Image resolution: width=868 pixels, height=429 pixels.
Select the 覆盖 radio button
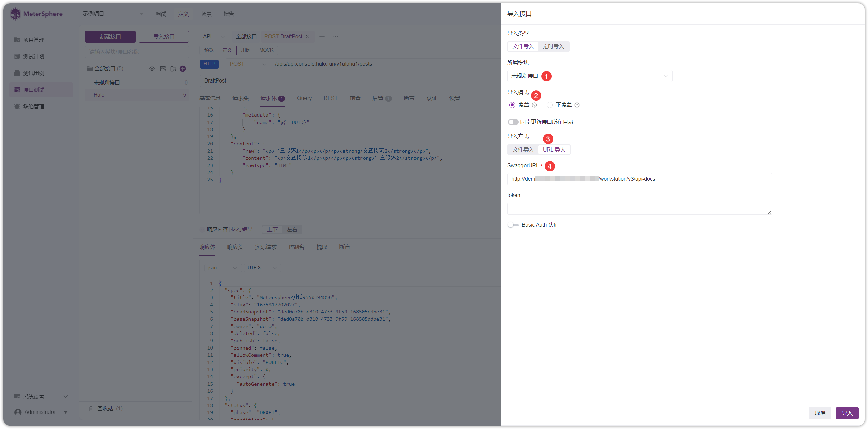(x=512, y=105)
